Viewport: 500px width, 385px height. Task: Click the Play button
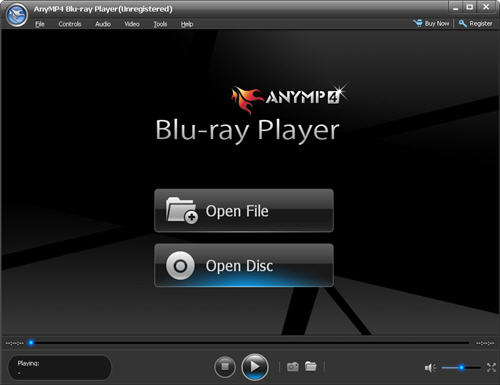click(x=255, y=367)
